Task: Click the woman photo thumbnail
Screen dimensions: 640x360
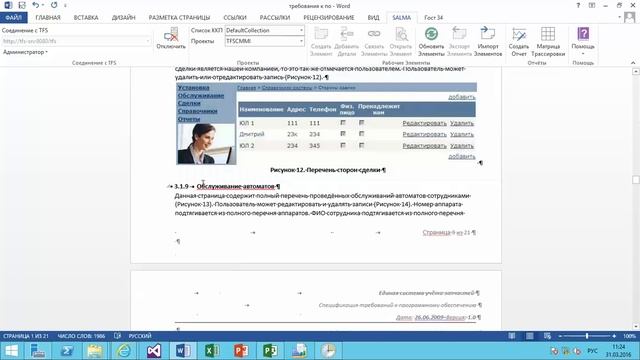Action: pos(207,143)
